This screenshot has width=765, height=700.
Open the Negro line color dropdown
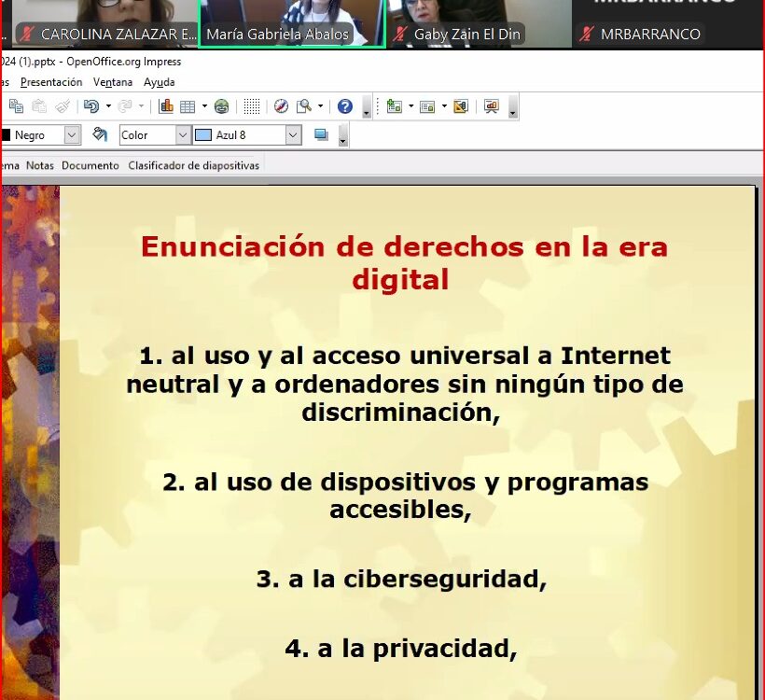pyautogui.click(x=72, y=135)
